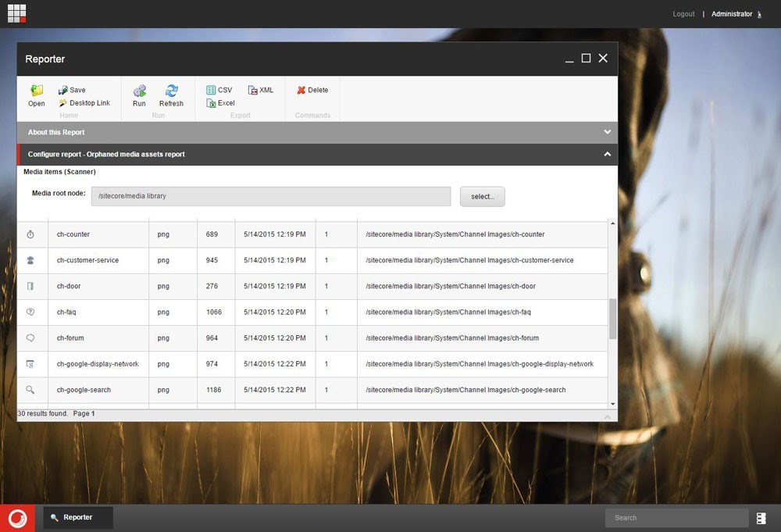781x532 pixels.
Task: Create a Desktop Link
Action: (x=84, y=103)
